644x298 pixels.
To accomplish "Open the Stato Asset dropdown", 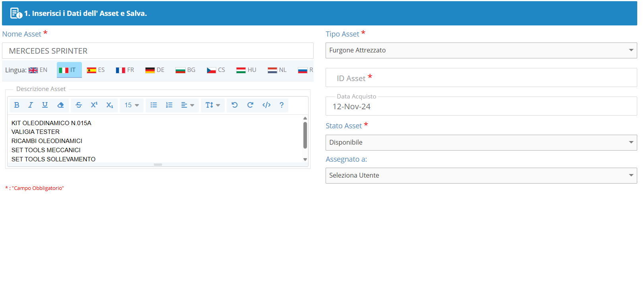I will (x=481, y=143).
